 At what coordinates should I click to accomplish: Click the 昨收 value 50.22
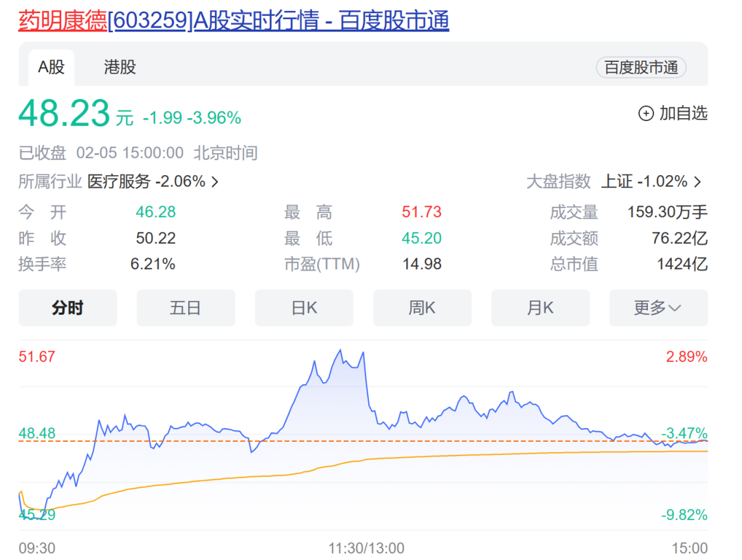pyautogui.click(x=156, y=238)
